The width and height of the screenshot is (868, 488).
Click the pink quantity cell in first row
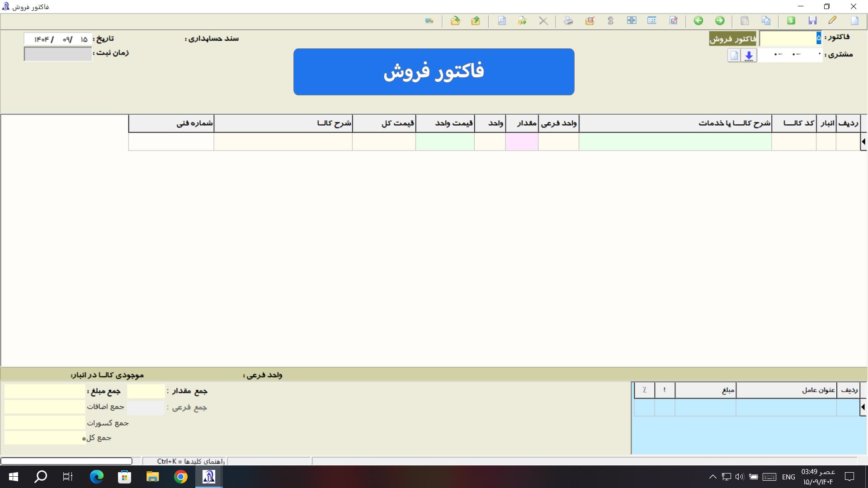coord(522,142)
